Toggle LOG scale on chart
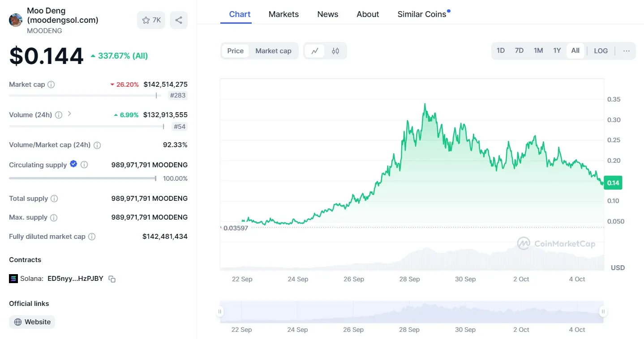Viewport: 644px width, 339px height. [x=601, y=51]
